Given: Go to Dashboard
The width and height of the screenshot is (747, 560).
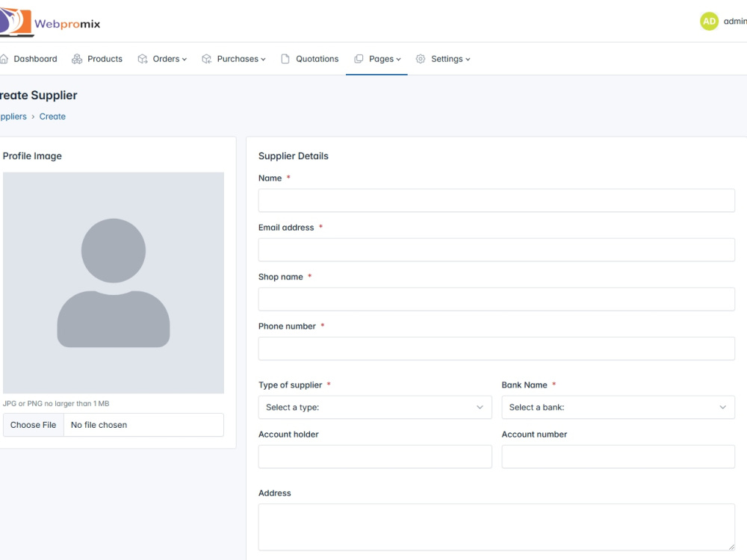Looking at the screenshot, I should [x=35, y=58].
